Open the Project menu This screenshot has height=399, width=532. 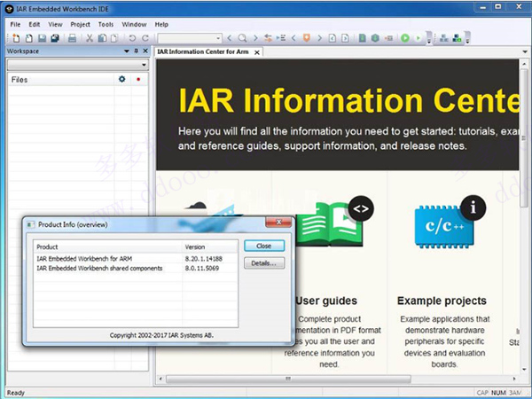(x=80, y=25)
